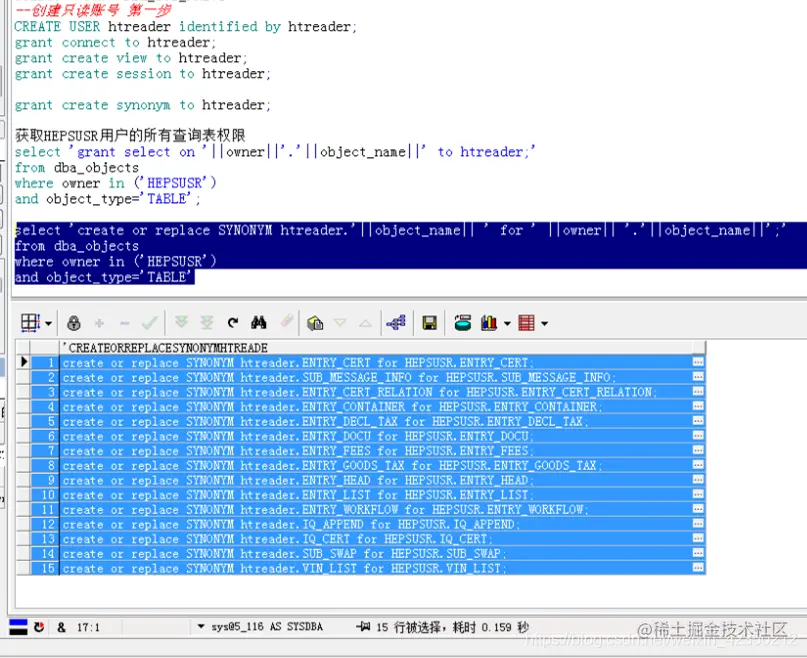
Task: Click the pin icon in status bar
Action: point(363,627)
